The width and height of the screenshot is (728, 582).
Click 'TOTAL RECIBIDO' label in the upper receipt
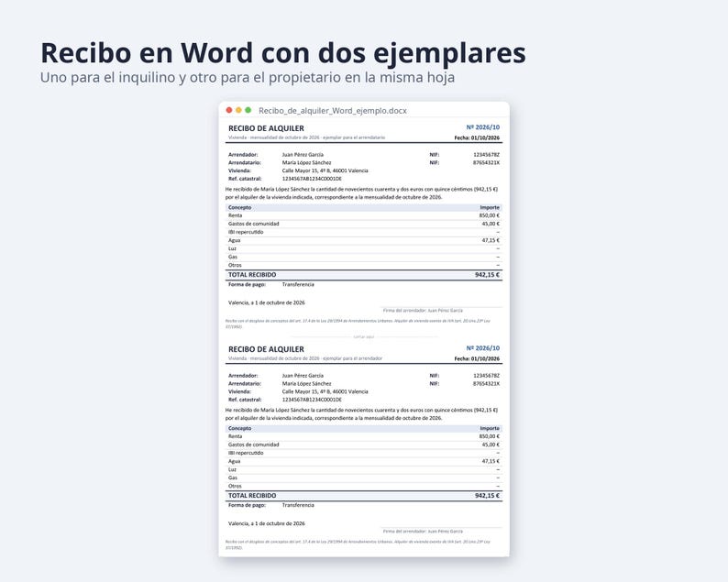[252, 275]
